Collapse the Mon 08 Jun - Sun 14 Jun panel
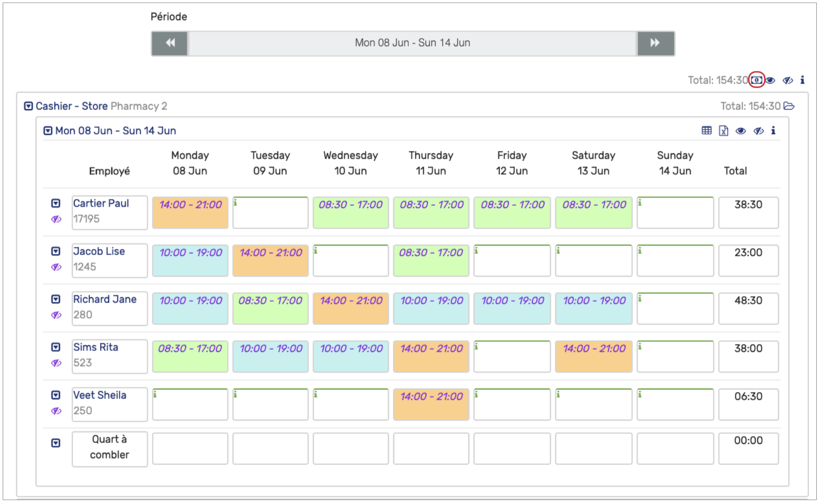This screenshot has height=504, width=822. [x=48, y=131]
